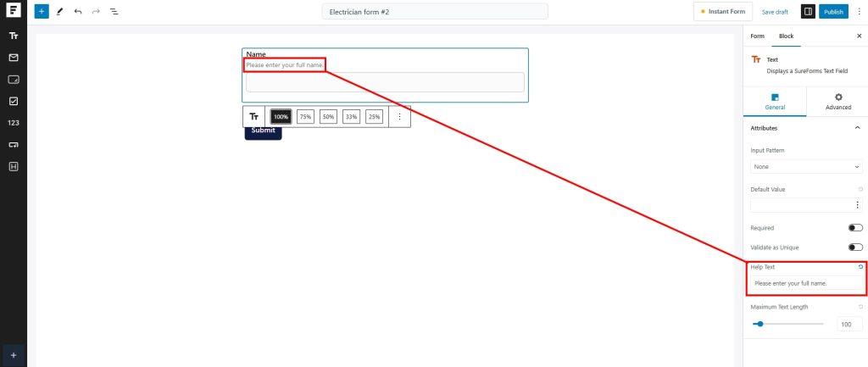The image size is (868, 367).
Task: Click the Text block type icon in block toolbar
Action: pos(254,117)
